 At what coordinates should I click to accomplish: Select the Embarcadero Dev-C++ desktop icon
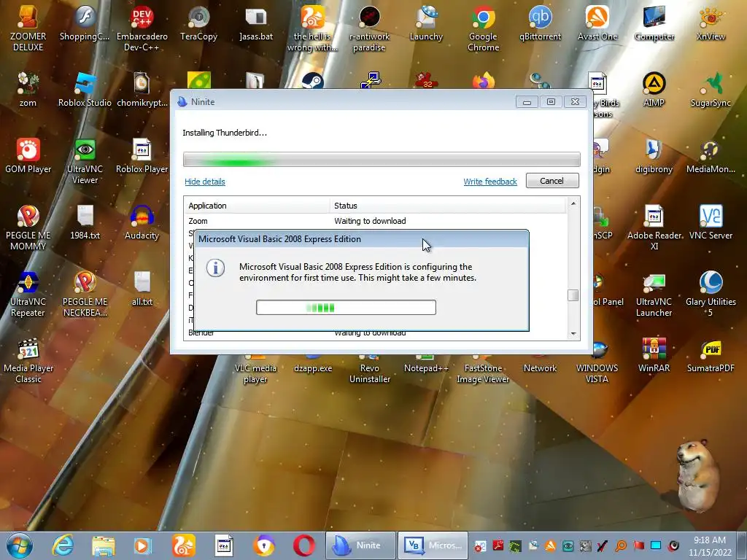click(142, 28)
